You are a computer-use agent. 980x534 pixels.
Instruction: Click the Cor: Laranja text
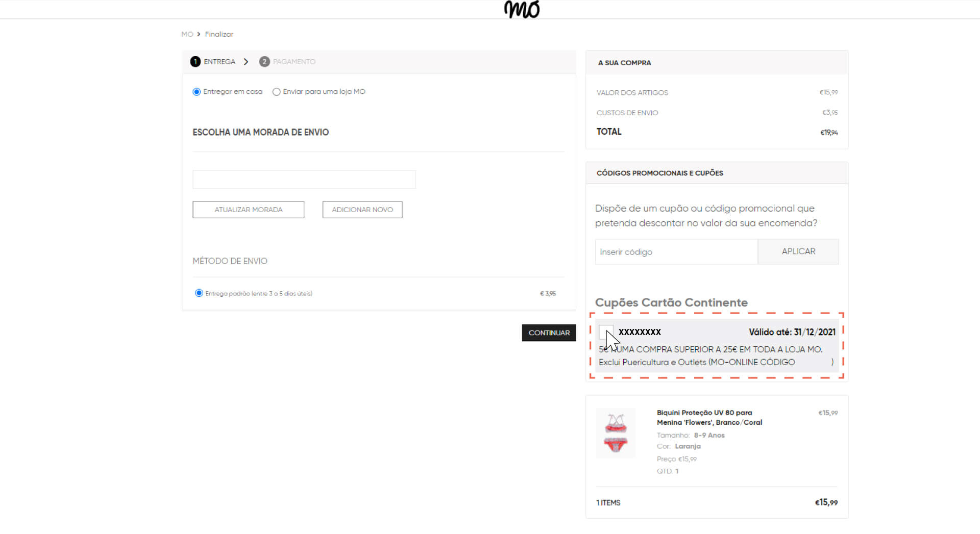[679, 446]
